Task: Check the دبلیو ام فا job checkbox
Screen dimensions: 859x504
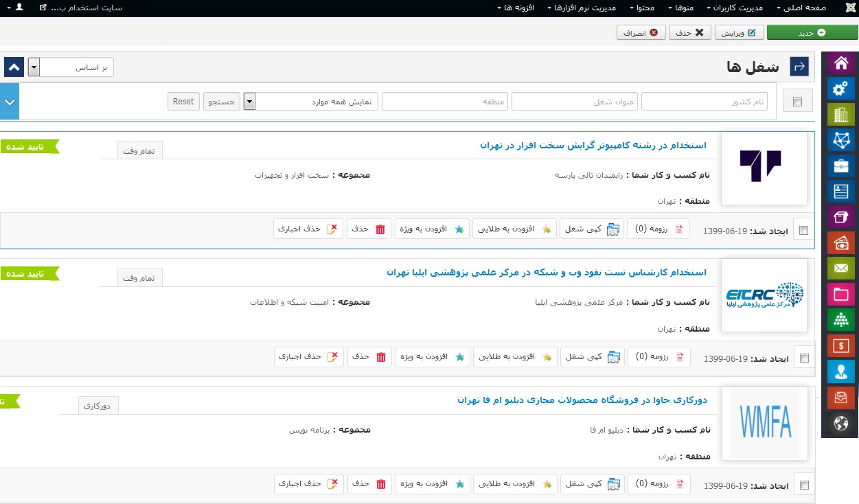Action: pos(804,485)
